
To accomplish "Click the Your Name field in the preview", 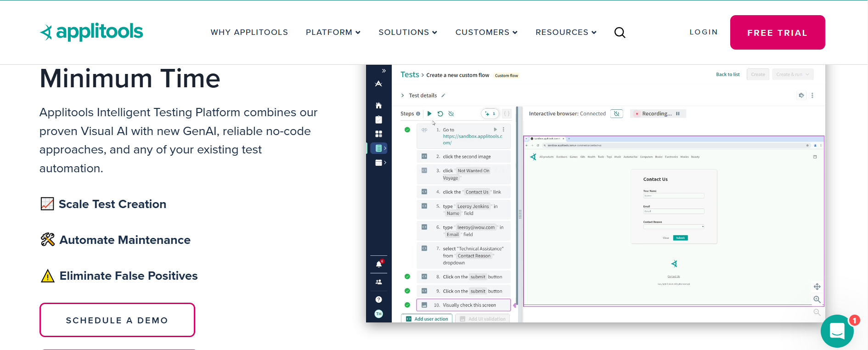I will click(x=674, y=196).
